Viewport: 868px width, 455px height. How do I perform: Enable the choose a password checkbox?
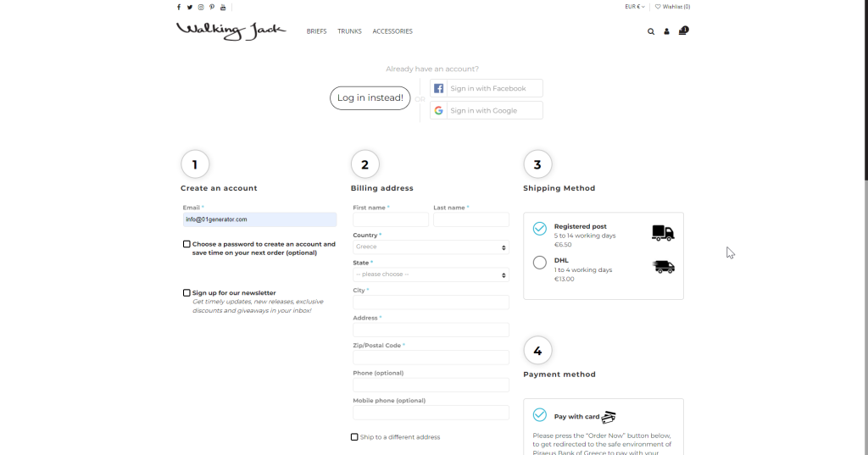pos(186,244)
